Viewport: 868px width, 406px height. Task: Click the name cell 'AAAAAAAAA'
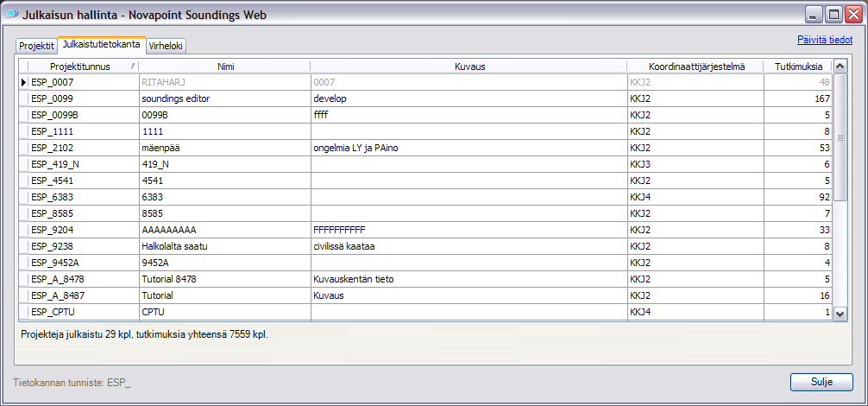coord(224,230)
